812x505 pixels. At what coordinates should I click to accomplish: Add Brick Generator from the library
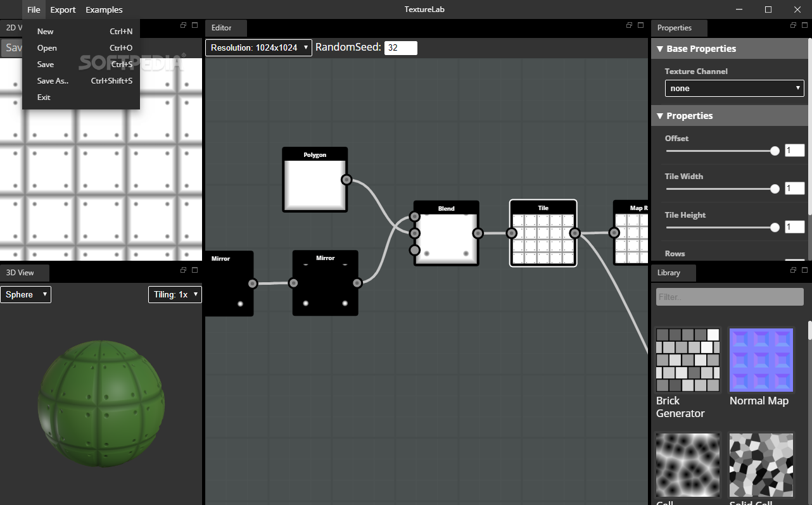point(688,360)
